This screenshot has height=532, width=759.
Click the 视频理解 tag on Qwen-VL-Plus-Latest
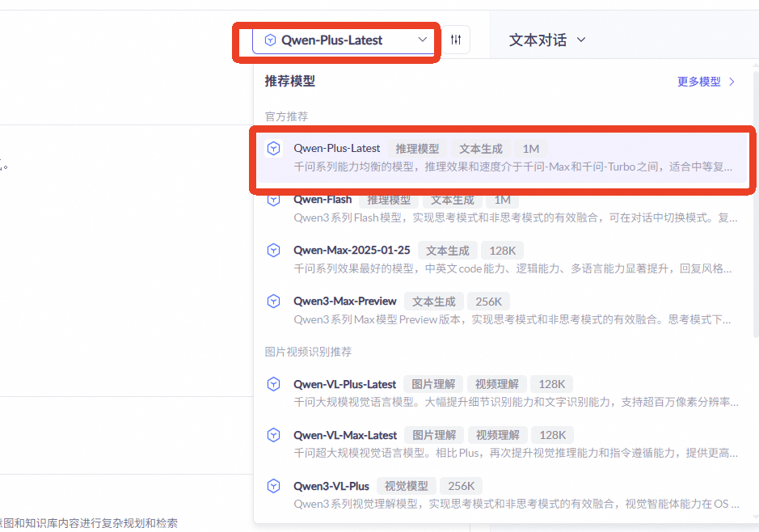tap(496, 384)
